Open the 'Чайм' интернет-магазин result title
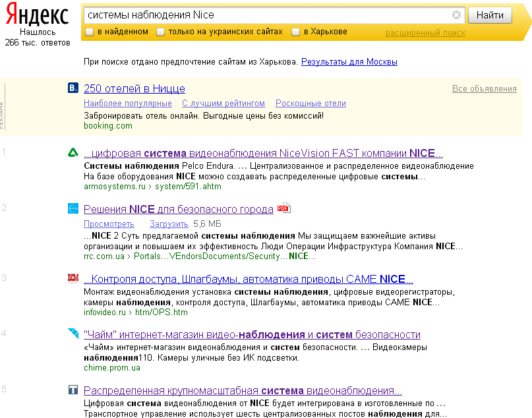Viewport: 532px width, 418px height. 252,334
